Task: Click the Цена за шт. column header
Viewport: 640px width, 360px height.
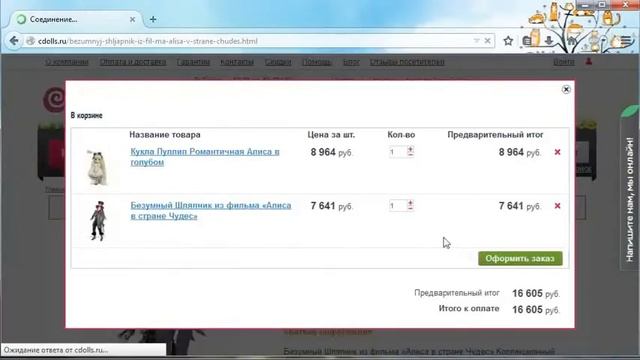Action: click(331, 135)
